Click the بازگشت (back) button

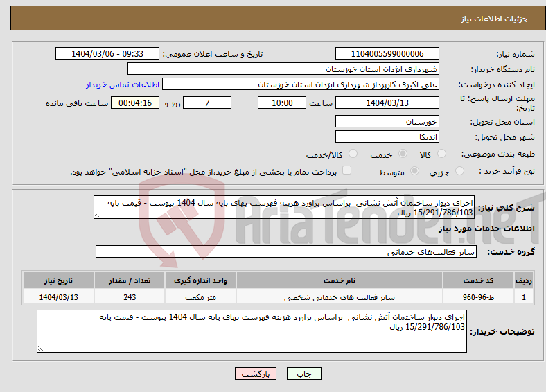[x=256, y=373]
